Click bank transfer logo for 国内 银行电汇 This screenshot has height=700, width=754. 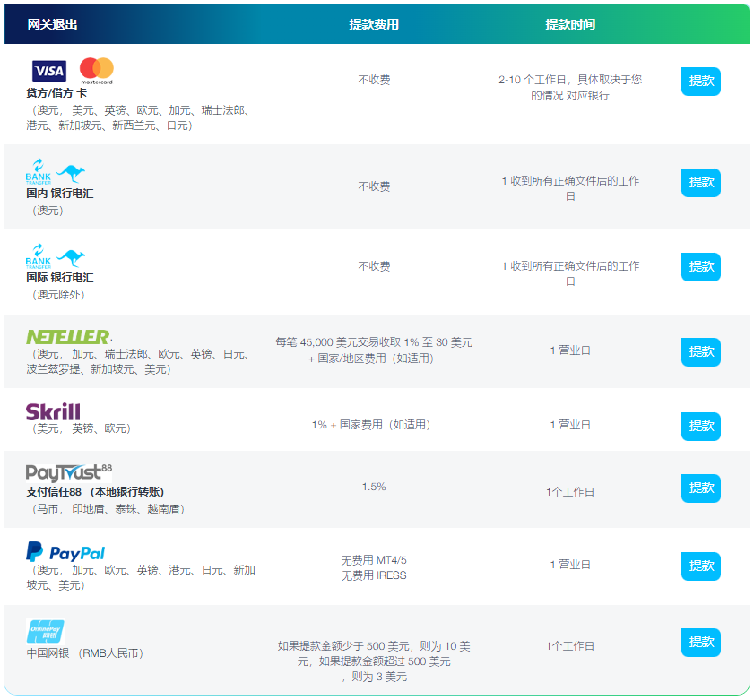click(39, 171)
